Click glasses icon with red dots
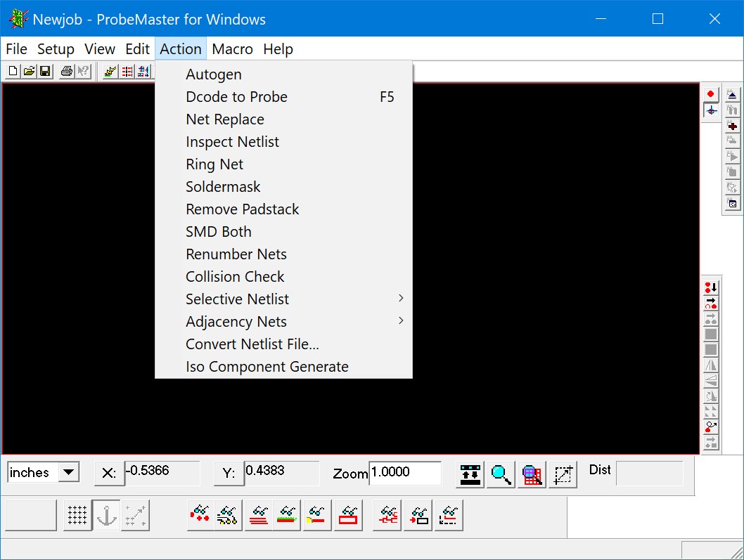 pos(200,515)
